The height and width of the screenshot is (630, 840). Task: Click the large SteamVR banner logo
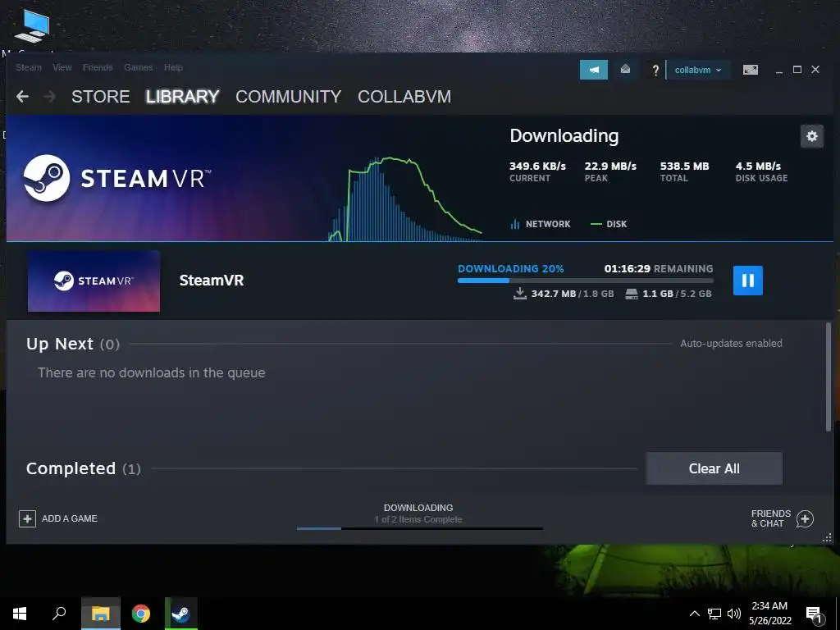[116, 178]
